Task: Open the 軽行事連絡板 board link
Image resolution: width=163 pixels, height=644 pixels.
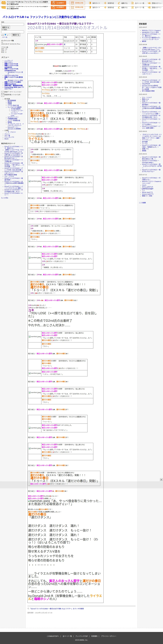Action: 12,101
